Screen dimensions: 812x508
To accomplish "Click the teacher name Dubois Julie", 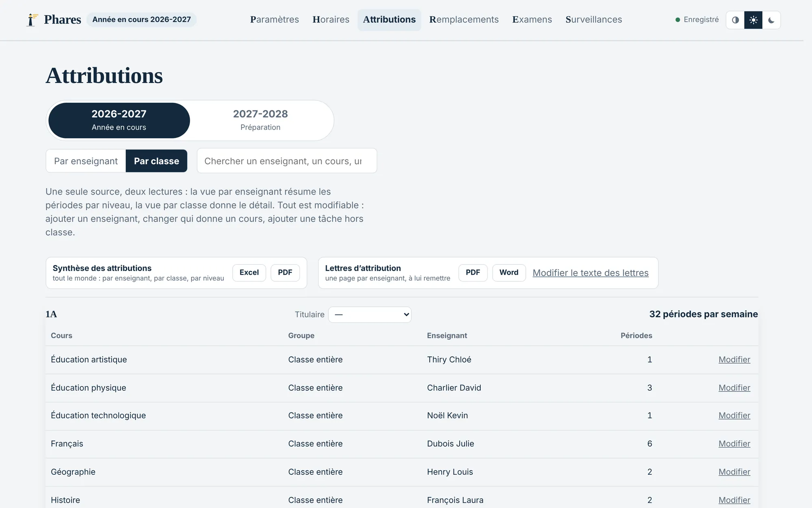I will (x=450, y=444).
